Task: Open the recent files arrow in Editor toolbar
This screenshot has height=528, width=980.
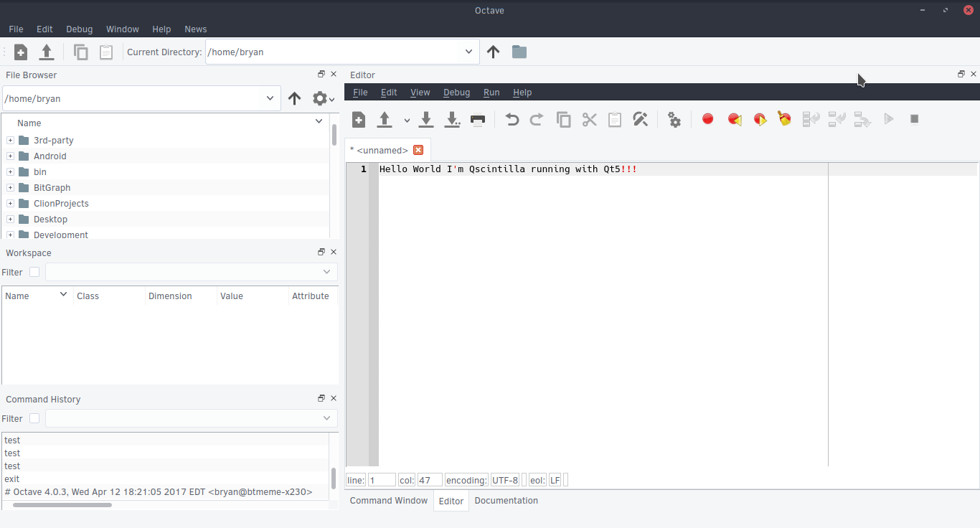Action: point(407,121)
